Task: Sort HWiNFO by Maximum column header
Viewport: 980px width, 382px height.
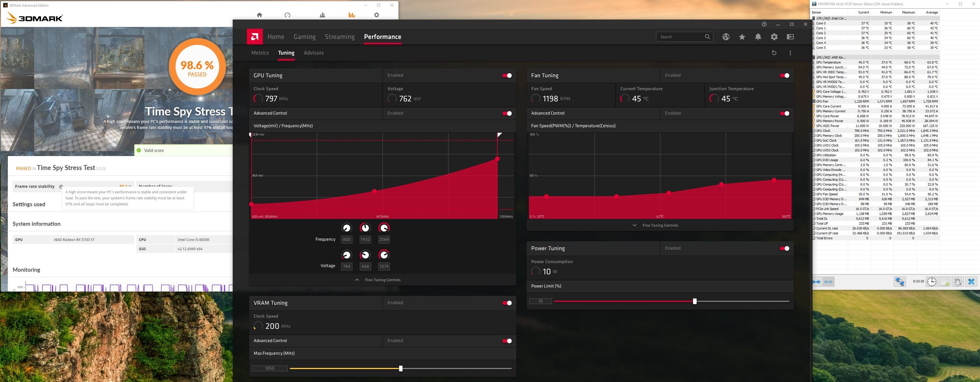Action: point(908,13)
